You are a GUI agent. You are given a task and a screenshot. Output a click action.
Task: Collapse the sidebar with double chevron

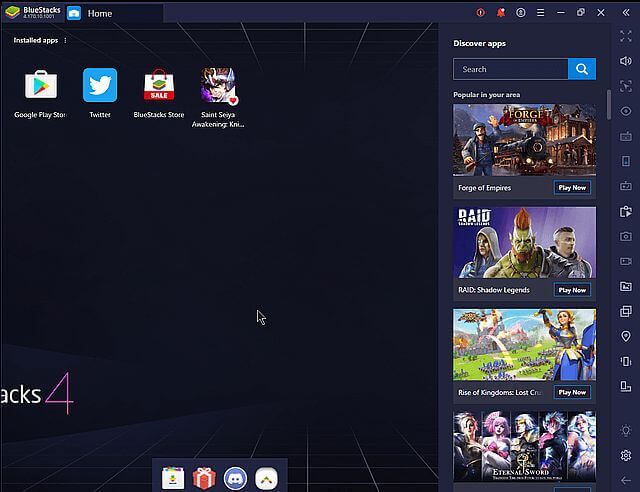[x=626, y=13]
